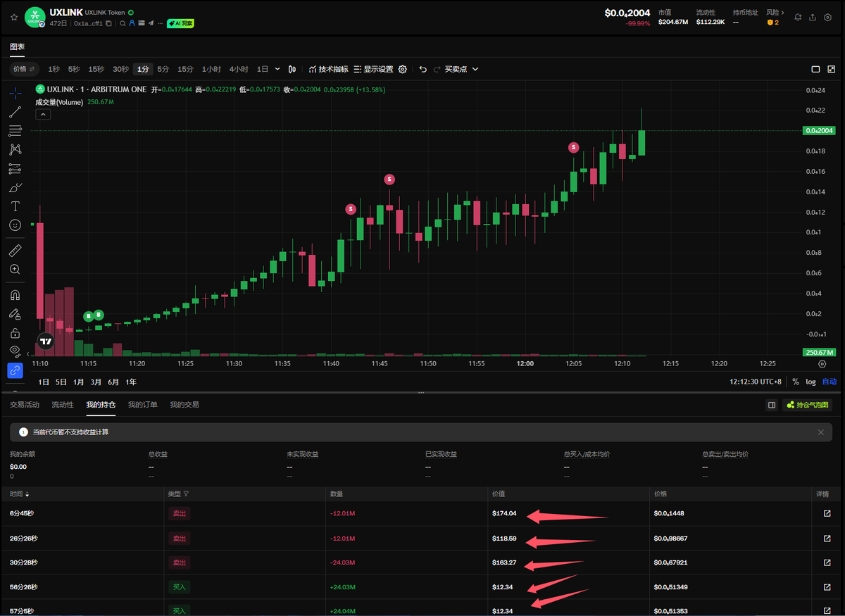Open 我的订单 tab
The height and width of the screenshot is (616, 845).
[142, 405]
